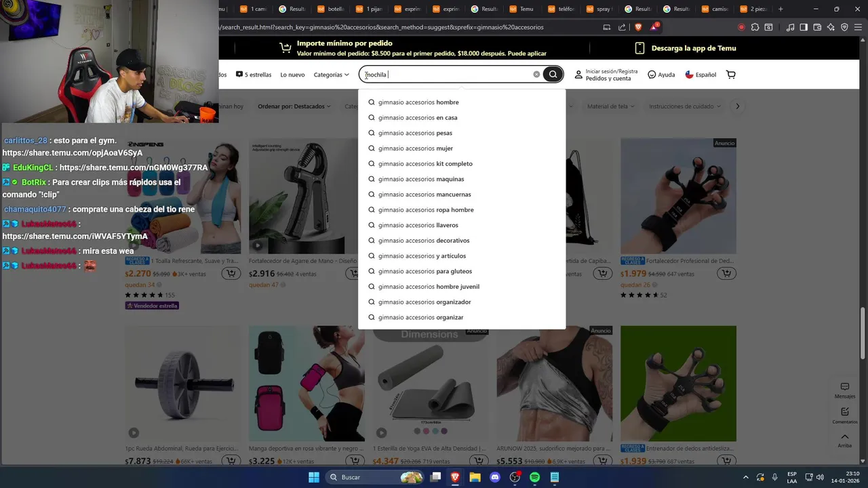Screen dimensions: 868x488
Task: Open File Explorer from the taskbar
Action: tap(475, 477)
